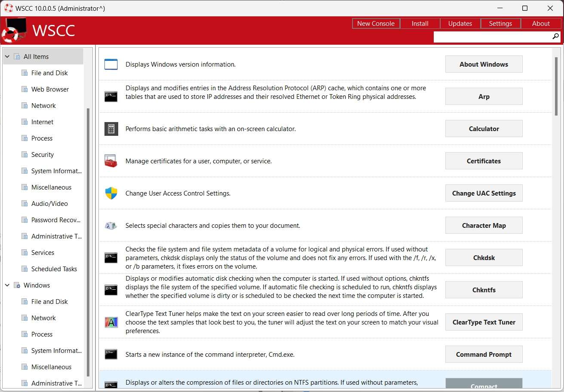Select All Items in the tree

[x=43, y=57]
